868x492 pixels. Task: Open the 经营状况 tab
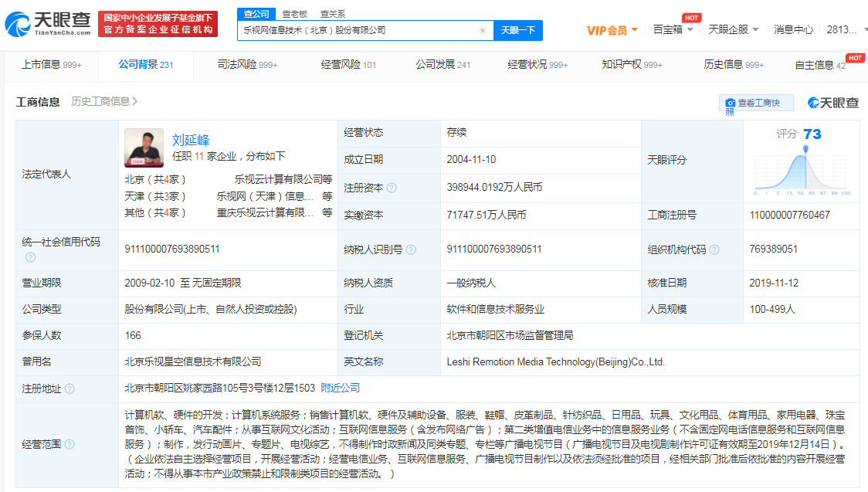[537, 65]
